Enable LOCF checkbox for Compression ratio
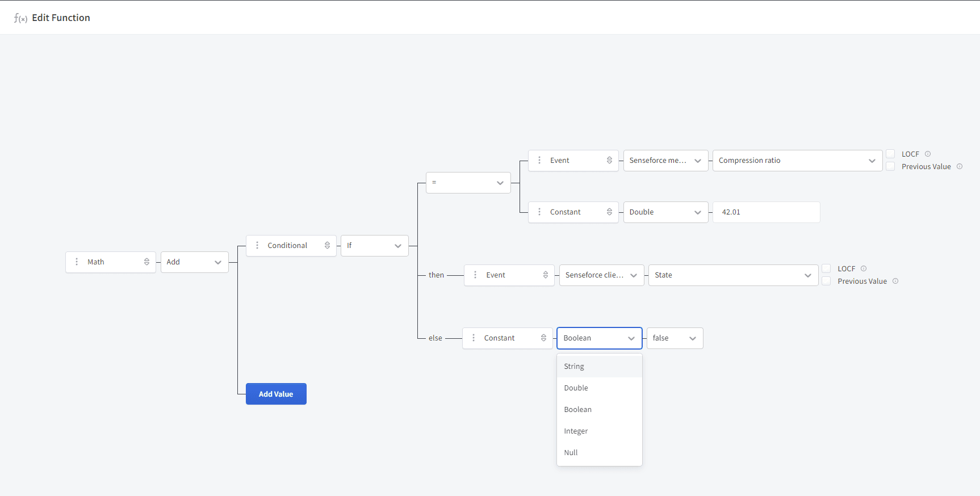 890,154
